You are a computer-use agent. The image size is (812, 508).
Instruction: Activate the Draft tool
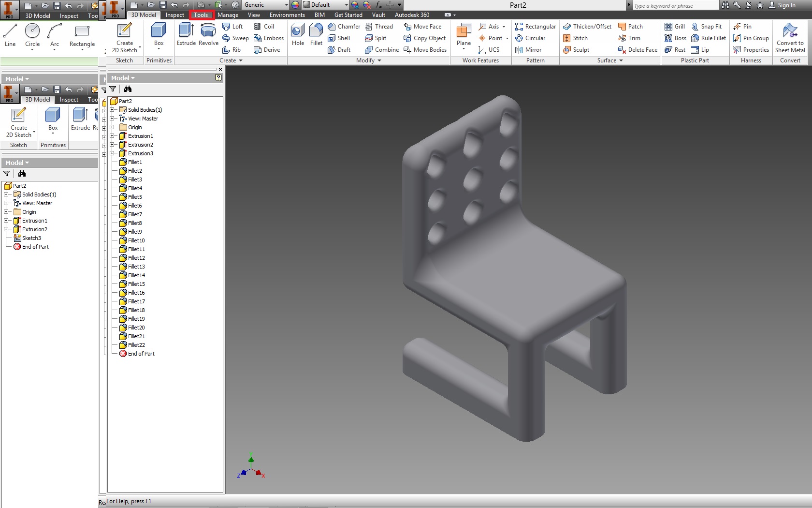(x=339, y=50)
